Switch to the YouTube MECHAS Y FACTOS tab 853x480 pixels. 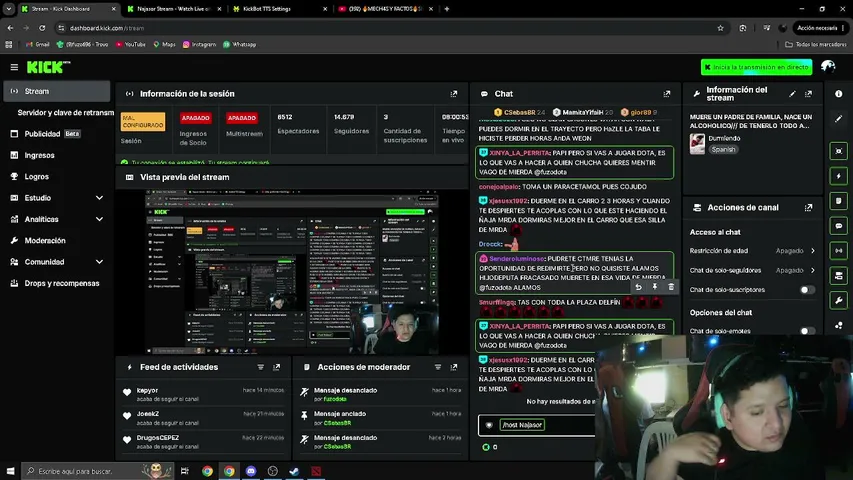pyautogui.click(x=385, y=9)
